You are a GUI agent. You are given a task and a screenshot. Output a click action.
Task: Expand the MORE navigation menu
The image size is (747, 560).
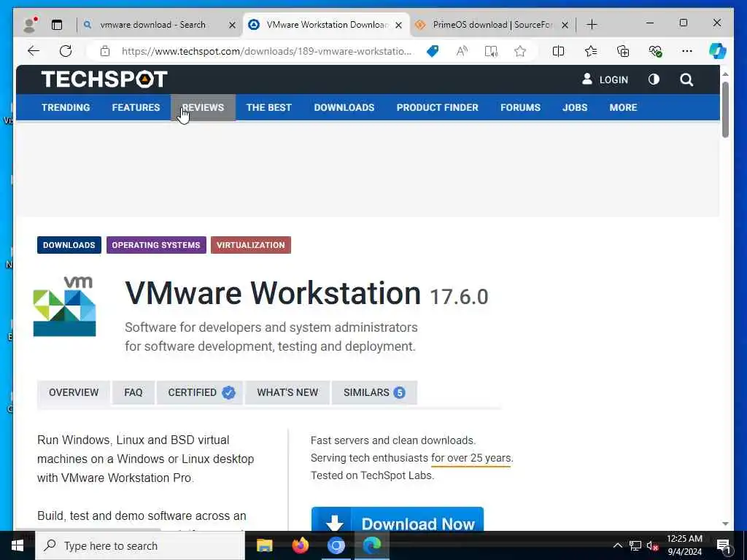pos(623,108)
